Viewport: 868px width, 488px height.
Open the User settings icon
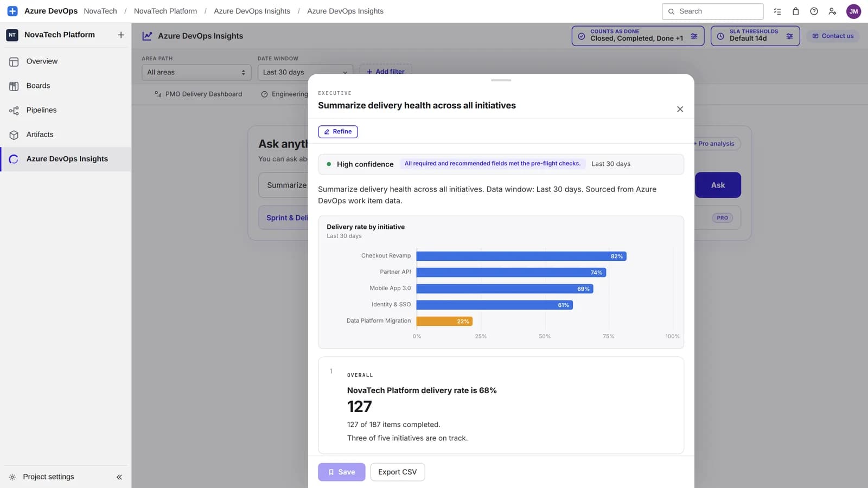pyautogui.click(x=832, y=11)
